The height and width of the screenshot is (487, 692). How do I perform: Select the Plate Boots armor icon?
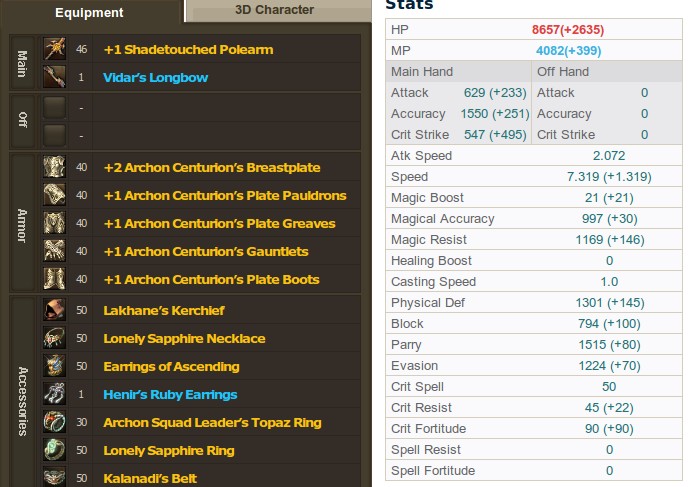click(x=55, y=279)
